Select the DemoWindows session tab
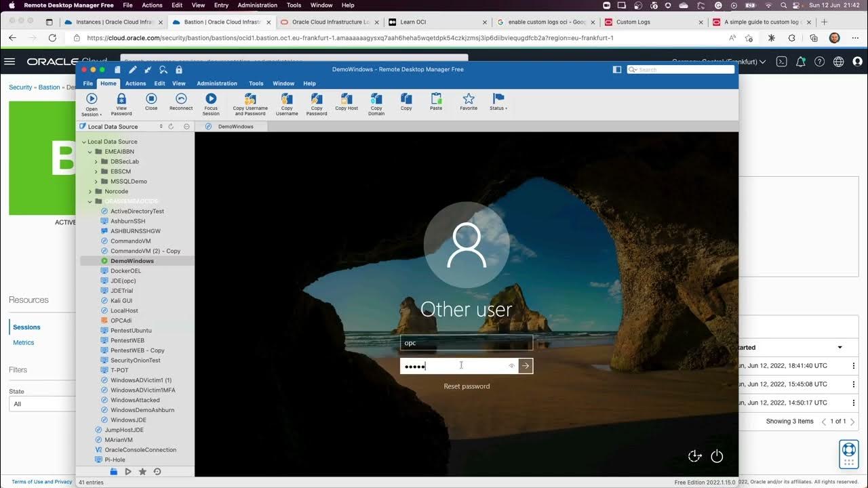 (x=231, y=126)
